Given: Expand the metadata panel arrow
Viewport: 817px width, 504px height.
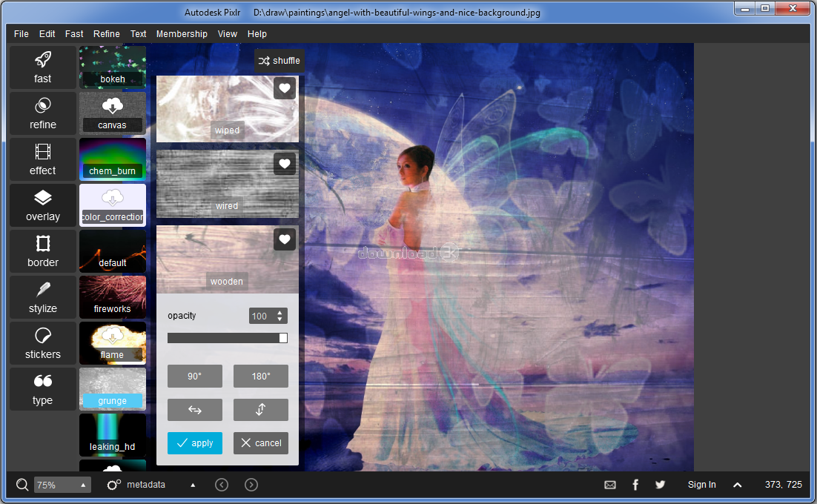Looking at the screenshot, I should [193, 485].
